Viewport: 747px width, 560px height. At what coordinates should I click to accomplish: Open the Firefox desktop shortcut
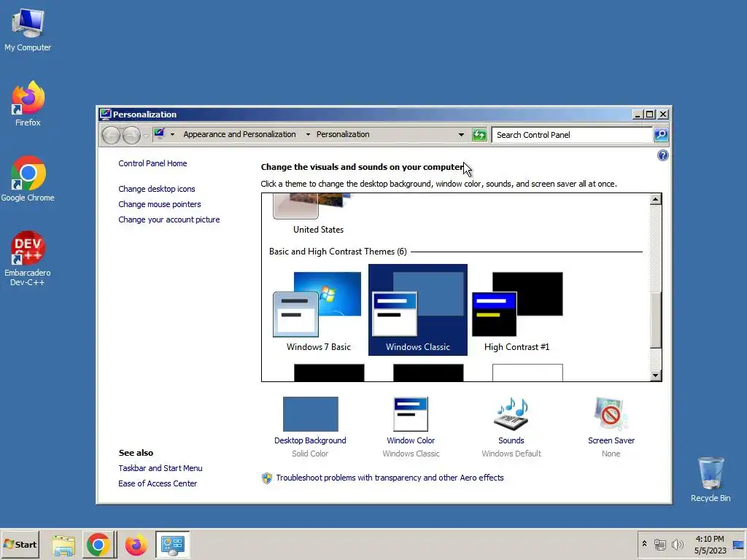28,104
